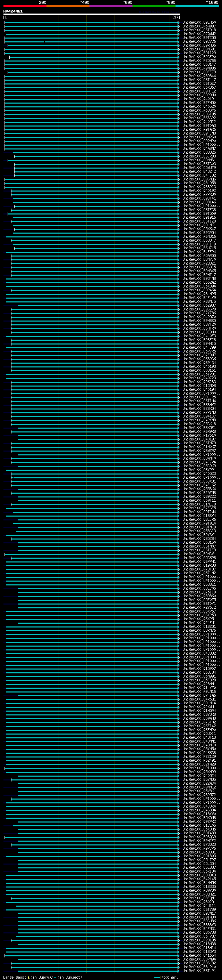This screenshot has height=980, width=222.
Task: Select hit label UniRef100_B4NH56
Action: coord(199,883)
